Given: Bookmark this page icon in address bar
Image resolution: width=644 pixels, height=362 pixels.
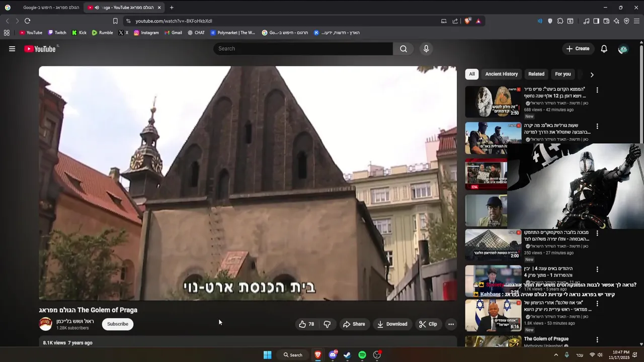Looking at the screenshot, I should click(x=115, y=21).
